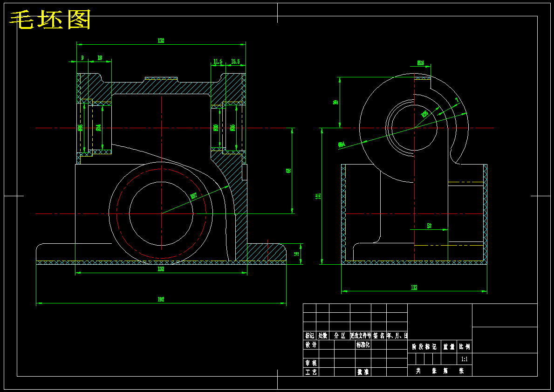The height and width of the screenshot is (392, 554).
Task: Click the title block cell 批准
Action: (x=363, y=372)
